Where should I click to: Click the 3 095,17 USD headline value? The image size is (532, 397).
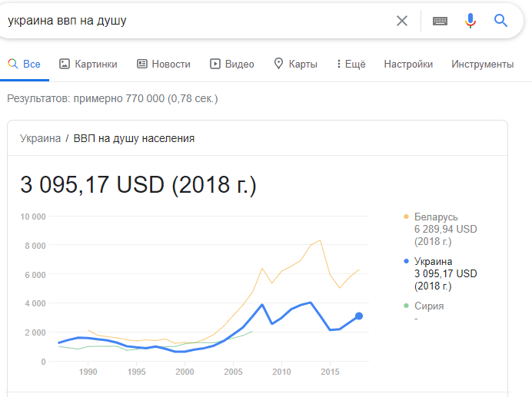pyautogui.click(x=138, y=185)
